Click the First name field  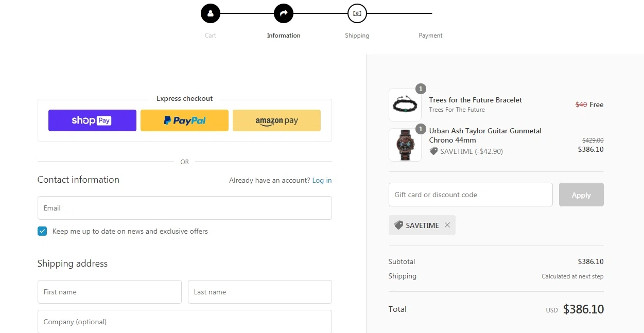point(109,292)
